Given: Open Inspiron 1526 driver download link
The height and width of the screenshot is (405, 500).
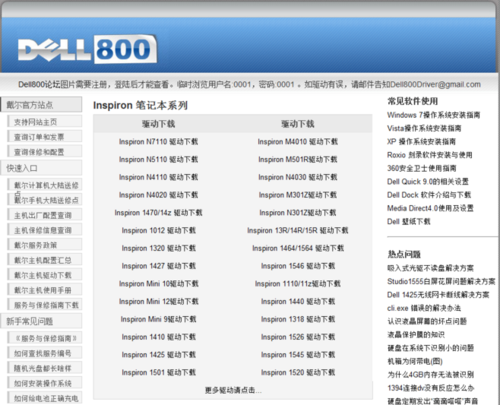Looking at the screenshot, I should [298, 337].
